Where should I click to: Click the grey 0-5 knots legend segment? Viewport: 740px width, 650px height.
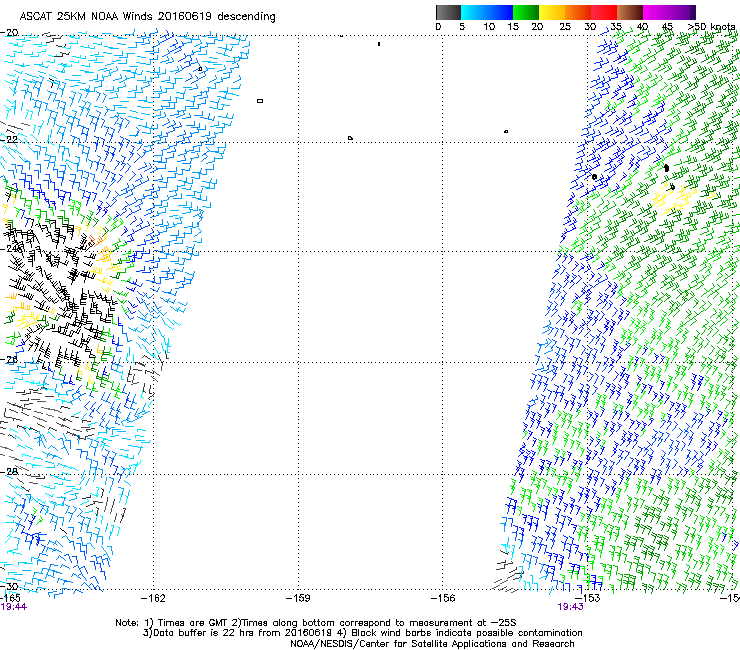click(x=448, y=12)
